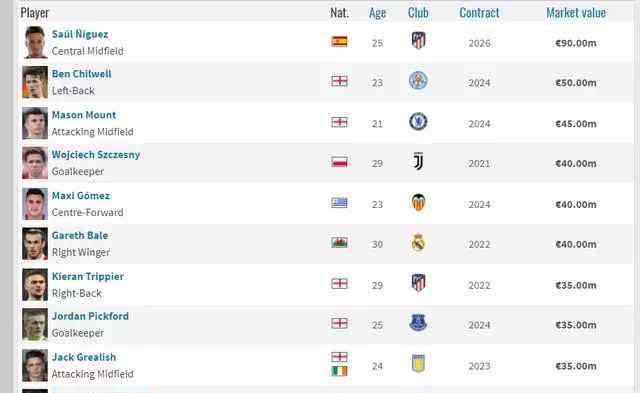Sort list by the Contract column header
Image resolution: width=640 pixels, height=393 pixels.
point(479,13)
